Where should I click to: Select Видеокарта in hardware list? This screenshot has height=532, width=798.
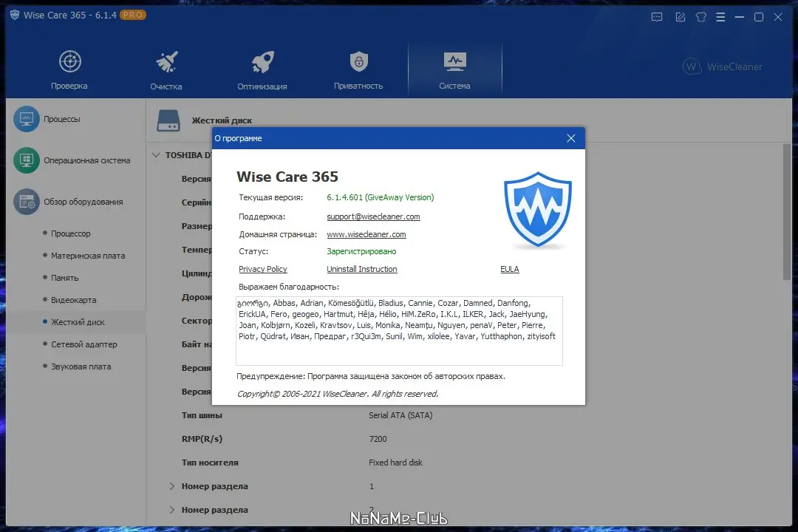pos(74,300)
